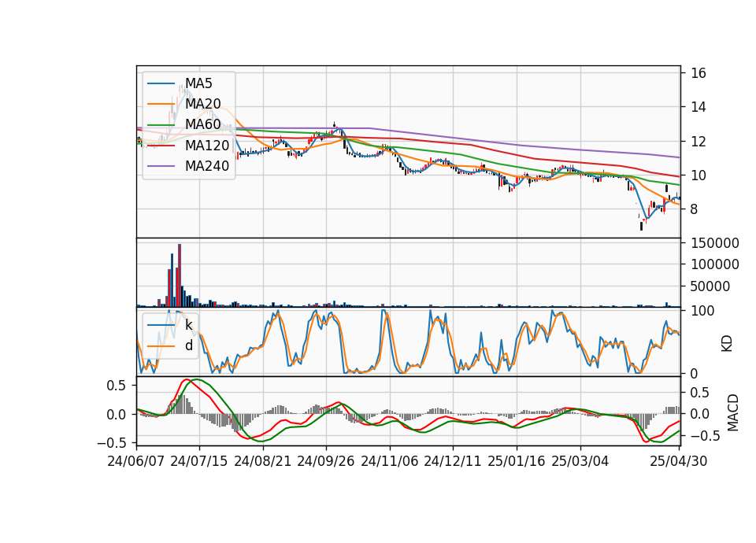Click the MA5 legend label
This screenshot has height=543, width=756.
tap(198, 83)
